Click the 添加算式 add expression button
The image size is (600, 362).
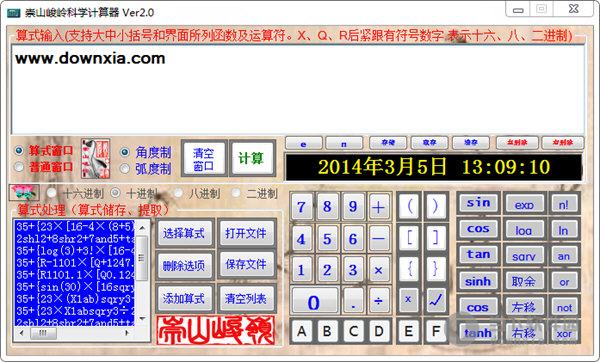184,298
